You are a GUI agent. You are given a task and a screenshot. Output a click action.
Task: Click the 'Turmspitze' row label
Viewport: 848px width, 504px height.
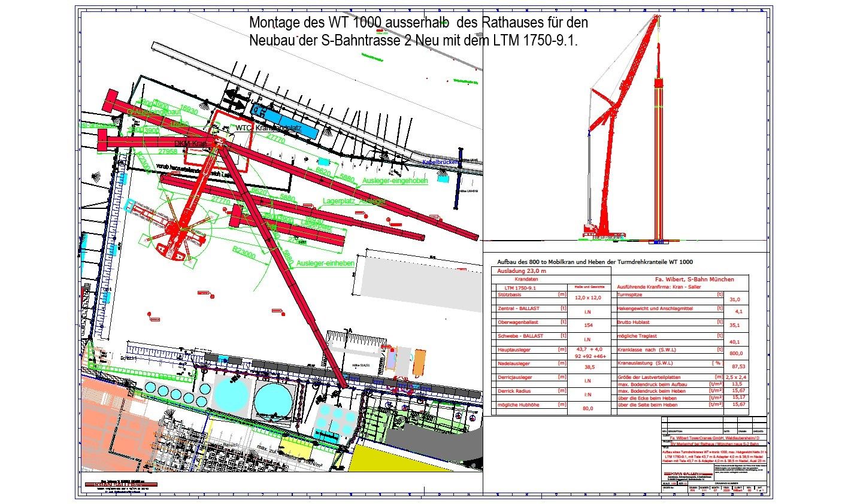[629, 295]
